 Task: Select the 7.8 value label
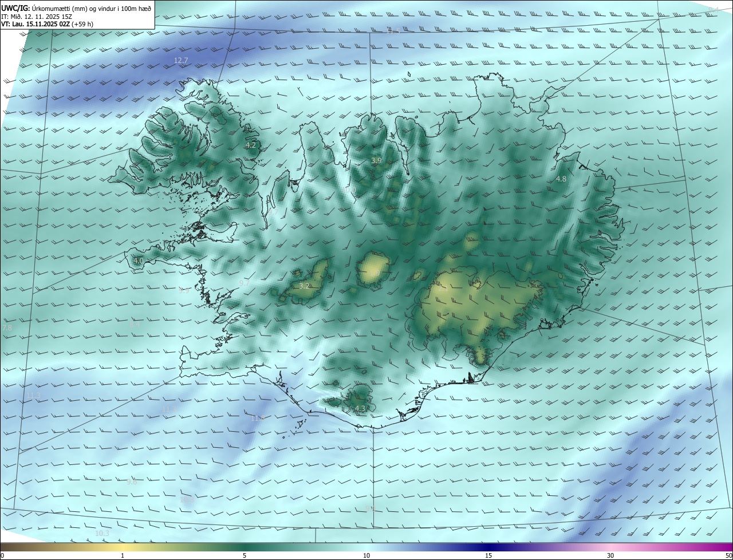[x=7, y=328]
